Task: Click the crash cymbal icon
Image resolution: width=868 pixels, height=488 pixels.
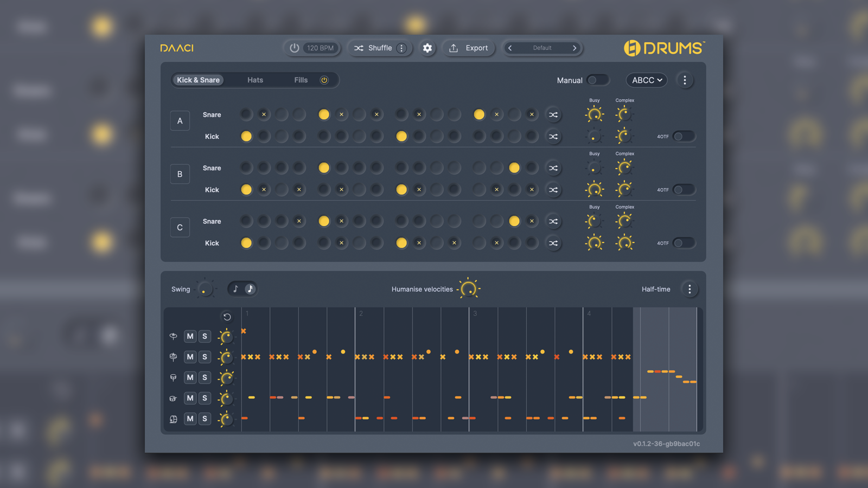Action: pos(173,336)
